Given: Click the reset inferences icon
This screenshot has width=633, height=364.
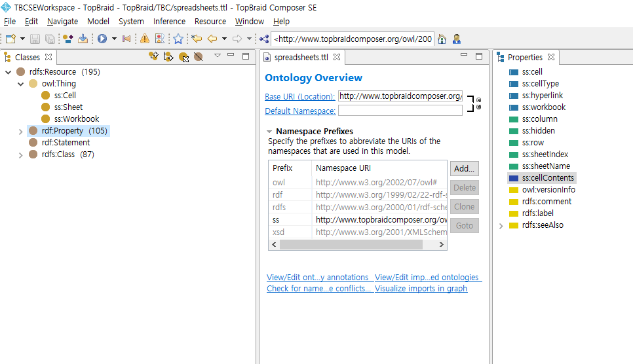Looking at the screenshot, I should 126,39.
